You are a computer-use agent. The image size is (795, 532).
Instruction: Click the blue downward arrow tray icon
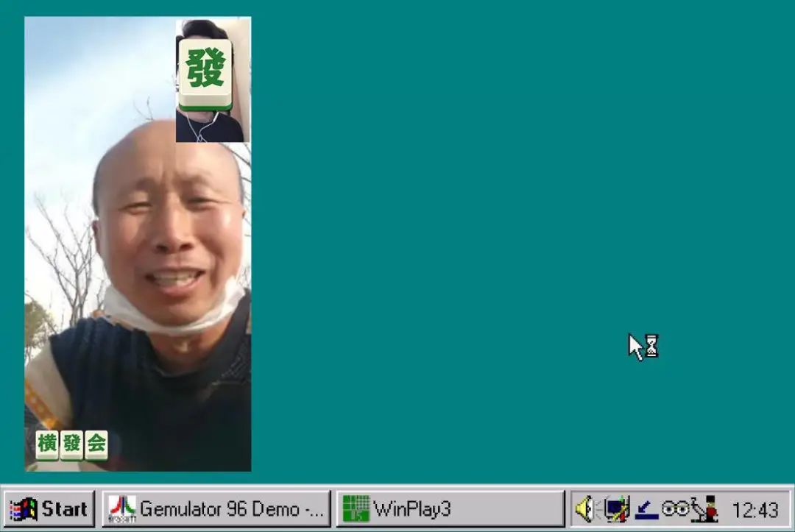point(646,510)
